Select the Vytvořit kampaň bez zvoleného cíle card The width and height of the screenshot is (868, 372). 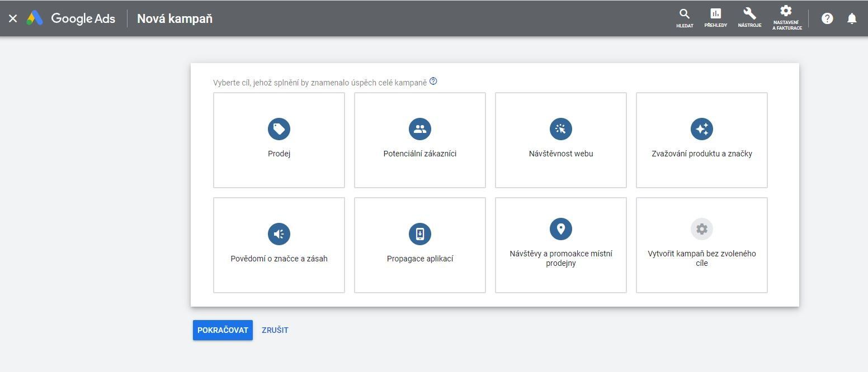702,245
